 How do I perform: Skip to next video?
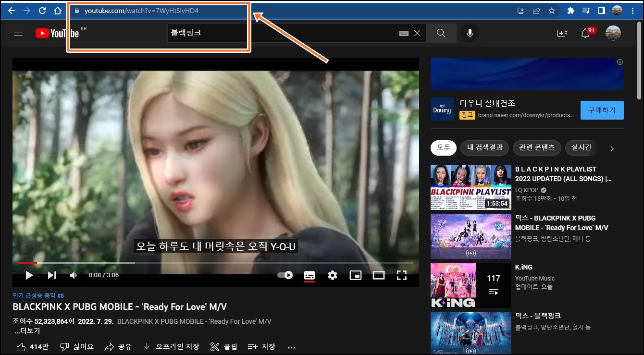pyautogui.click(x=52, y=275)
